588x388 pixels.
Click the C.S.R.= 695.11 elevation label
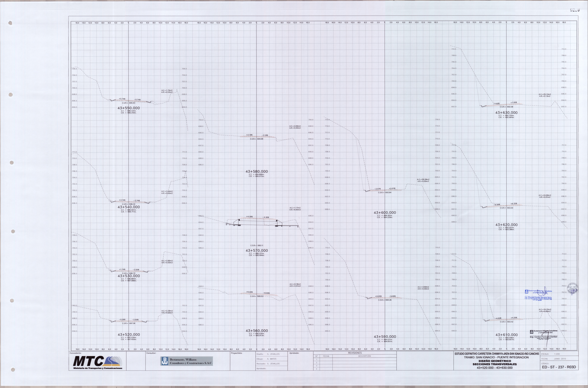[x=257, y=246]
